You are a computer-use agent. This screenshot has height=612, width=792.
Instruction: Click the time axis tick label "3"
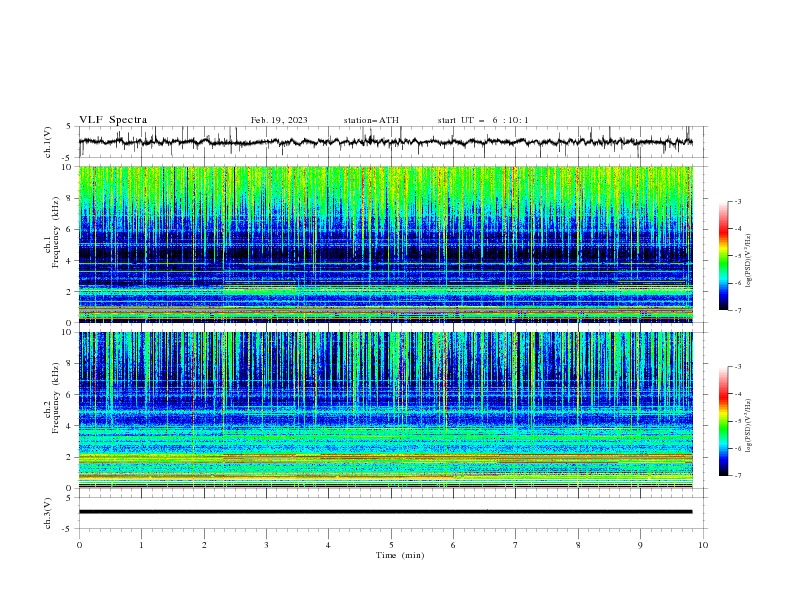pos(266,545)
